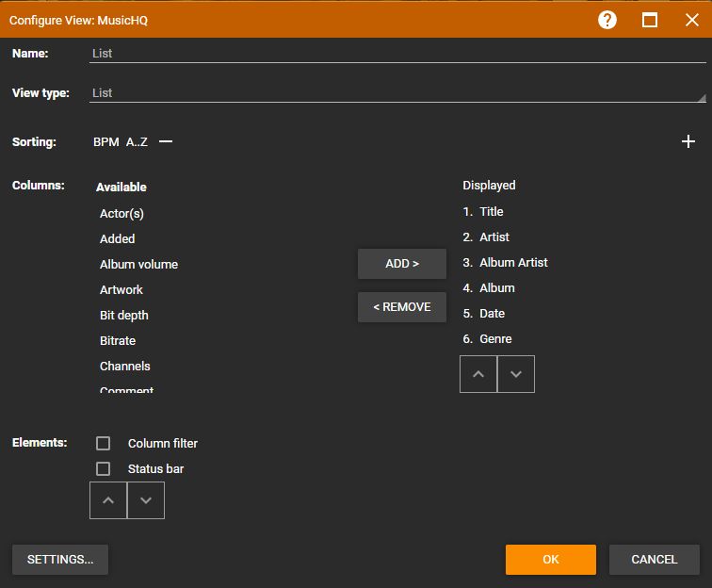Click the < REMOVE button
Screen dimensions: 712x588
[402, 307]
